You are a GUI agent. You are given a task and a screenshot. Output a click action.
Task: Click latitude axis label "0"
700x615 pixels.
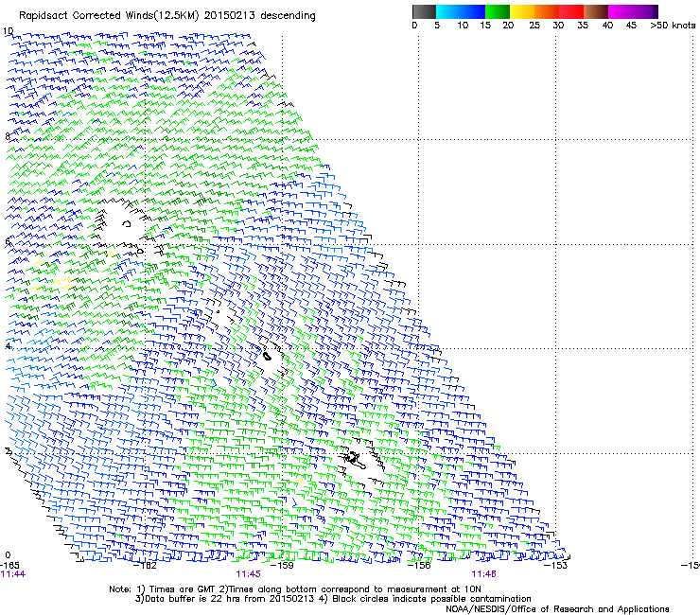8,555
